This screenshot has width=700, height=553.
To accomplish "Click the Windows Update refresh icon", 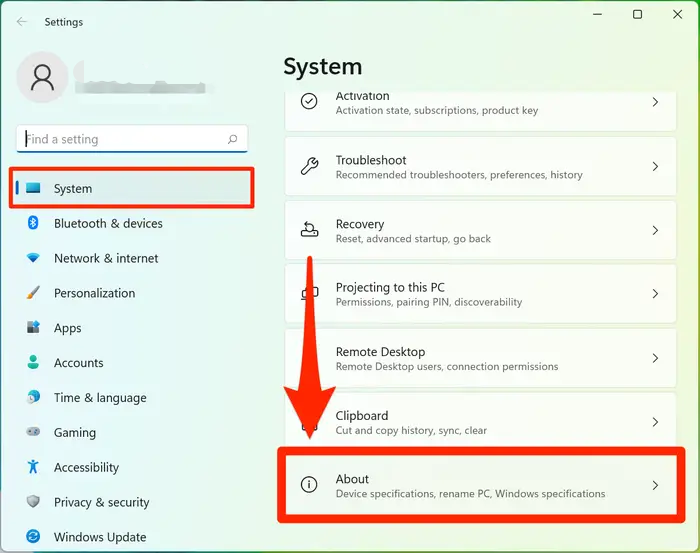I will (33, 536).
